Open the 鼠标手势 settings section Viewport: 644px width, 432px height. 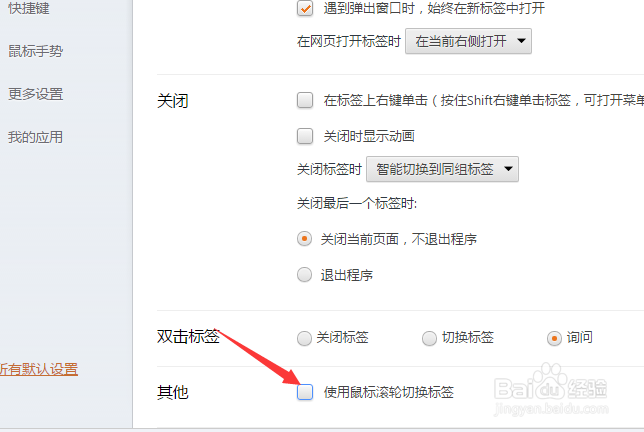(x=36, y=51)
